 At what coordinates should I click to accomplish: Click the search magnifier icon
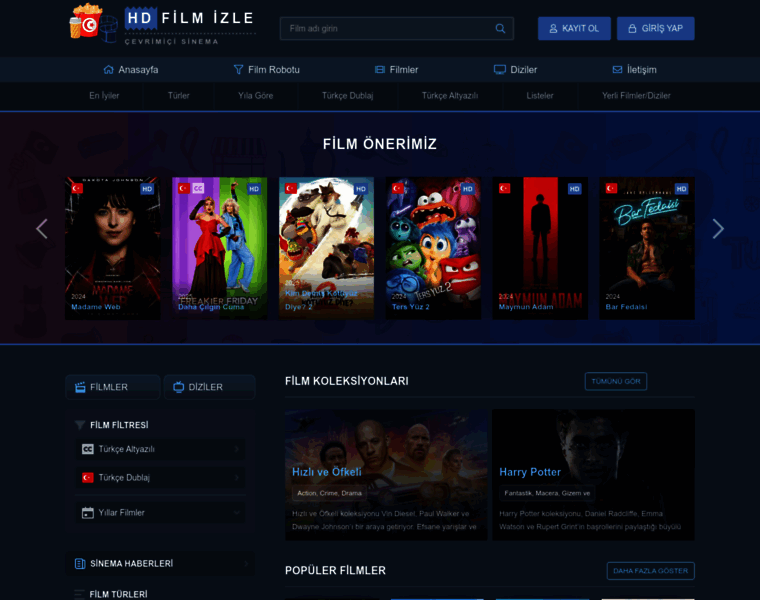point(500,29)
